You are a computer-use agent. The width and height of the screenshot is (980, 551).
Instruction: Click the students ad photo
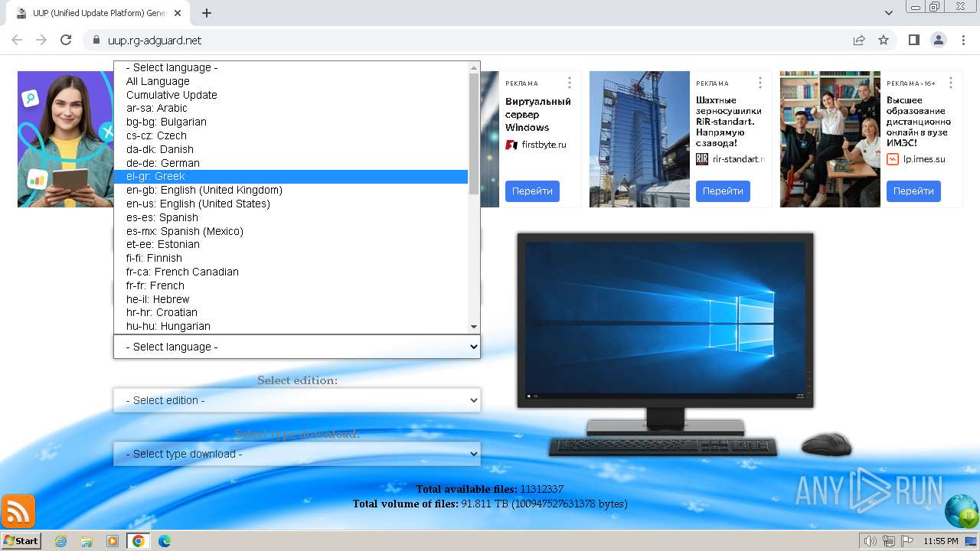coord(830,139)
